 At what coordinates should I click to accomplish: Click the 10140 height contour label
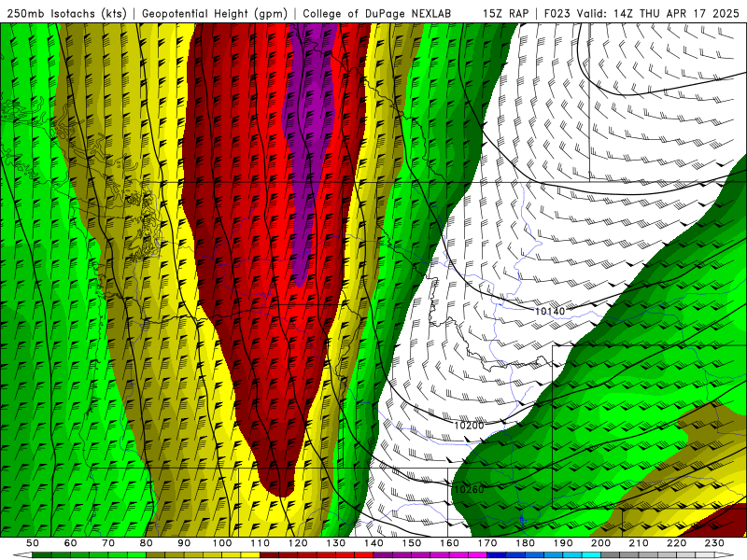coord(550,311)
